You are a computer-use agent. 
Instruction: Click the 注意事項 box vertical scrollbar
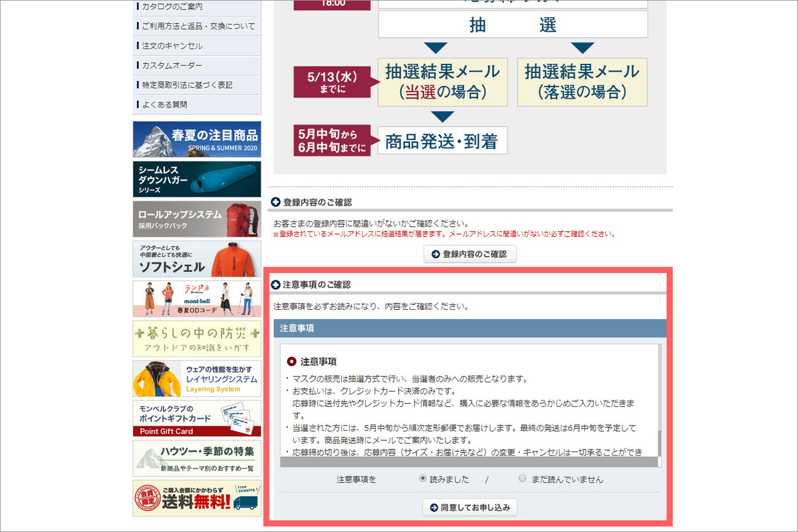click(660, 400)
